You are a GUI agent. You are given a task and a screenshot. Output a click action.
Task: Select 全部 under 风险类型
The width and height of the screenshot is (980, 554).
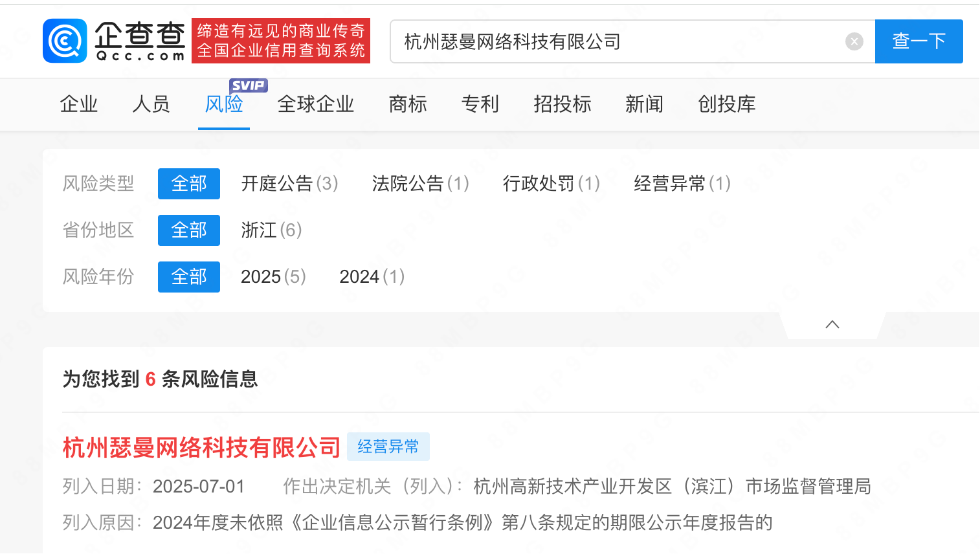189,184
